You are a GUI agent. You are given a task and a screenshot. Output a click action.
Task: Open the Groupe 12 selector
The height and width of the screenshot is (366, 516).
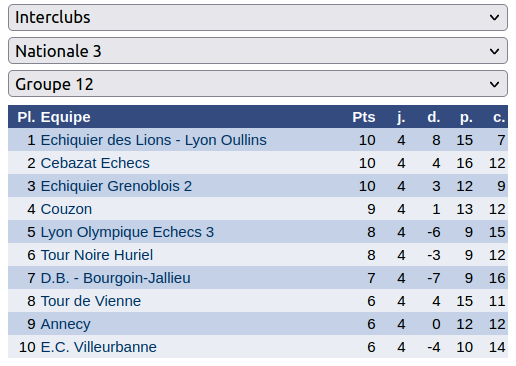(x=258, y=84)
